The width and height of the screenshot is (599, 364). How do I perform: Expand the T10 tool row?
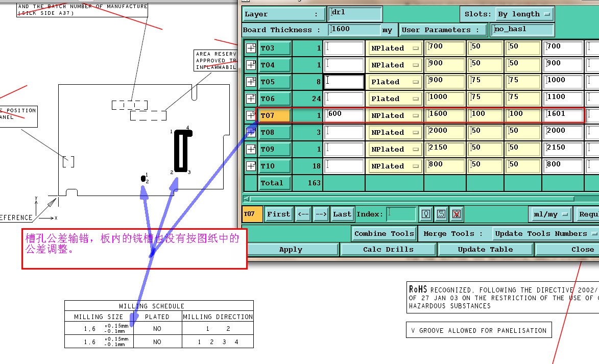point(251,166)
